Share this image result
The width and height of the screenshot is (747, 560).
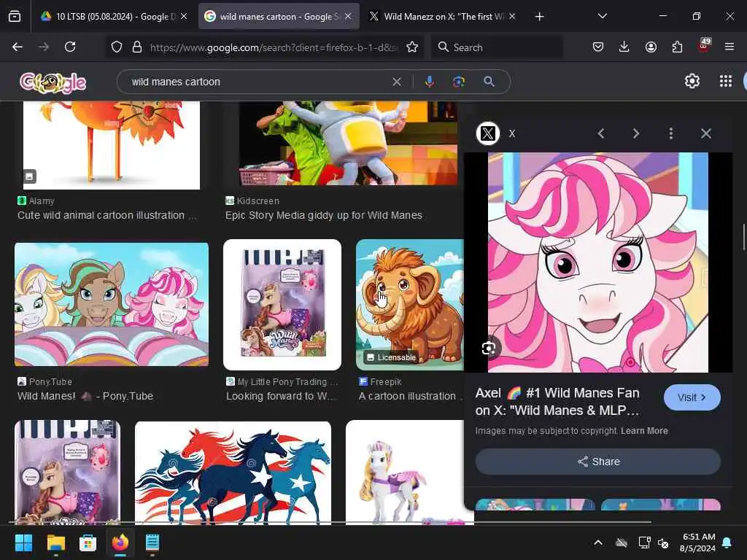598,462
